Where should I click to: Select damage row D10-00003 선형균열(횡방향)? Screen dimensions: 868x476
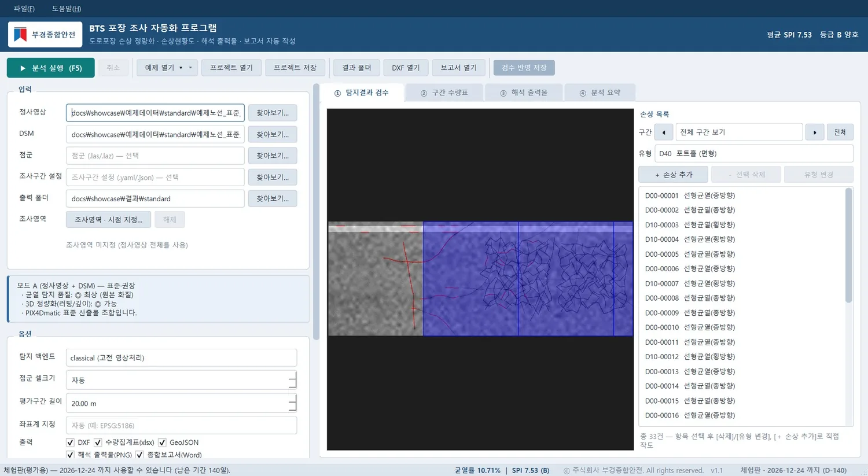[x=742, y=225]
